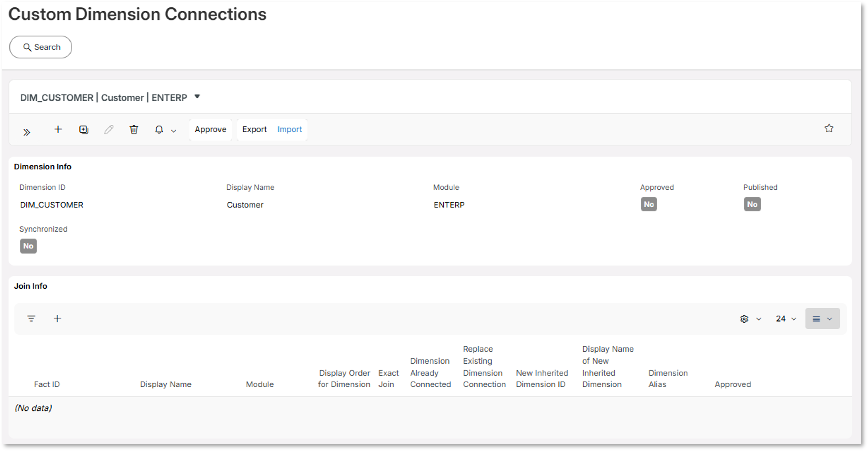The image size is (868, 451).
Task: Click the Export button
Action: [x=254, y=129]
